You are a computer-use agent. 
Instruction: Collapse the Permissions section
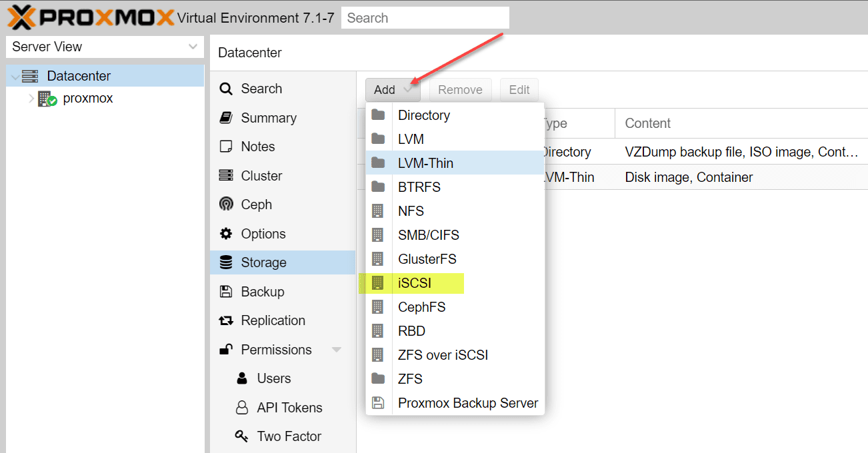click(337, 349)
